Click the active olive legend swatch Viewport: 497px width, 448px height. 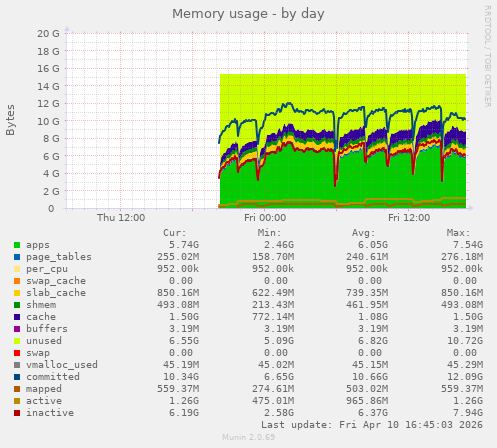[x=17, y=401]
